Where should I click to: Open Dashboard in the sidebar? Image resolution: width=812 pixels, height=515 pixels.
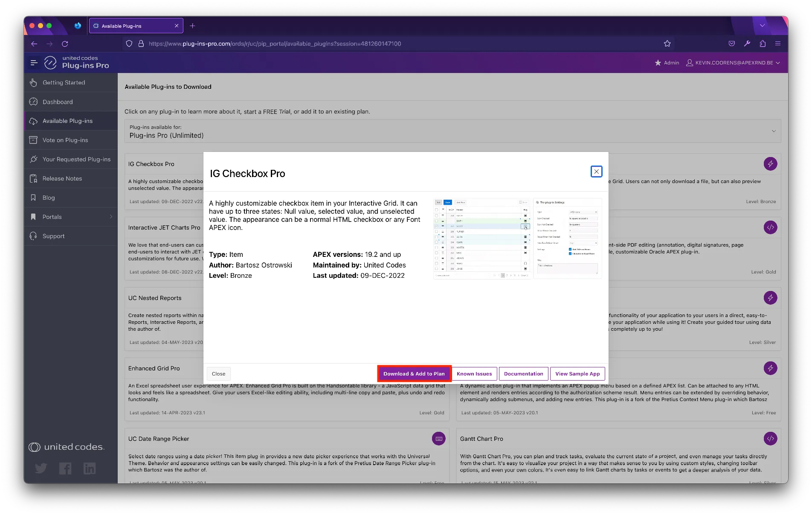pyautogui.click(x=58, y=102)
